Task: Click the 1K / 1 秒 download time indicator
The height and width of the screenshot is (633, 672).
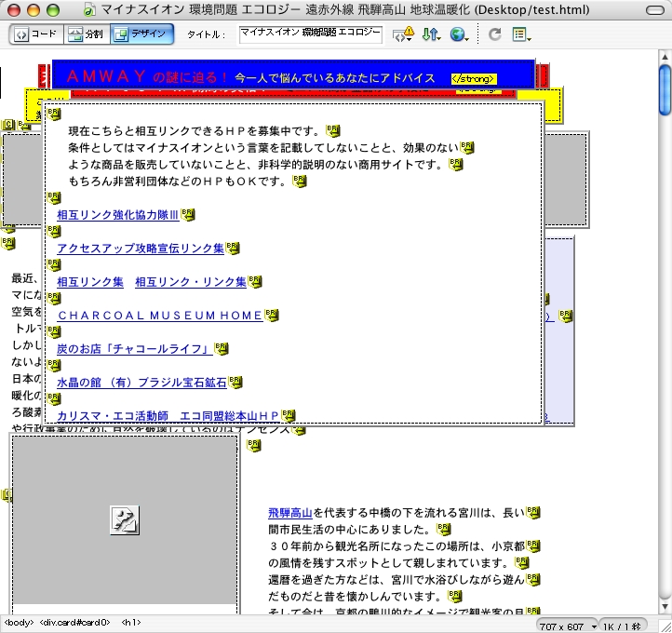Action: pyautogui.click(x=622, y=626)
